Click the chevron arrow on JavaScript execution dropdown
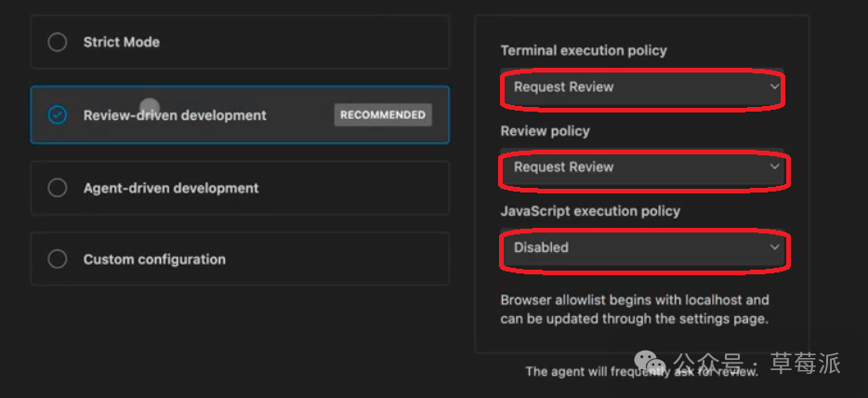 point(774,248)
